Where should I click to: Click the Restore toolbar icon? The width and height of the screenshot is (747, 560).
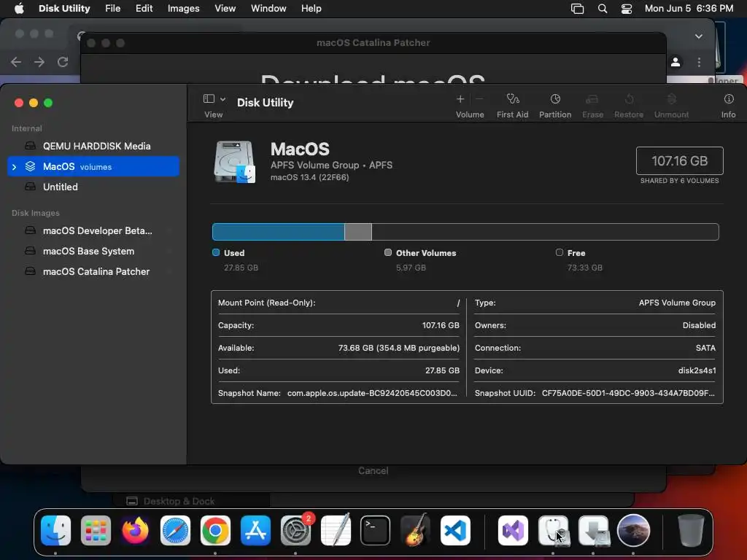(629, 99)
